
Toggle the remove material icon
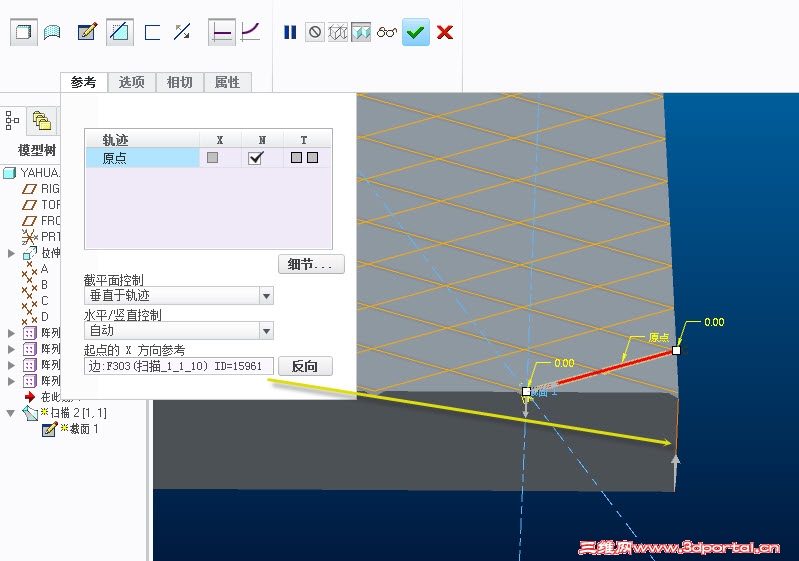click(120, 32)
